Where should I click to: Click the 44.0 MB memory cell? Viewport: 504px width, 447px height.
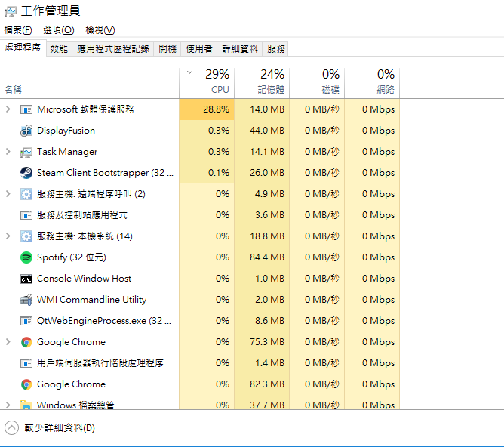point(262,131)
